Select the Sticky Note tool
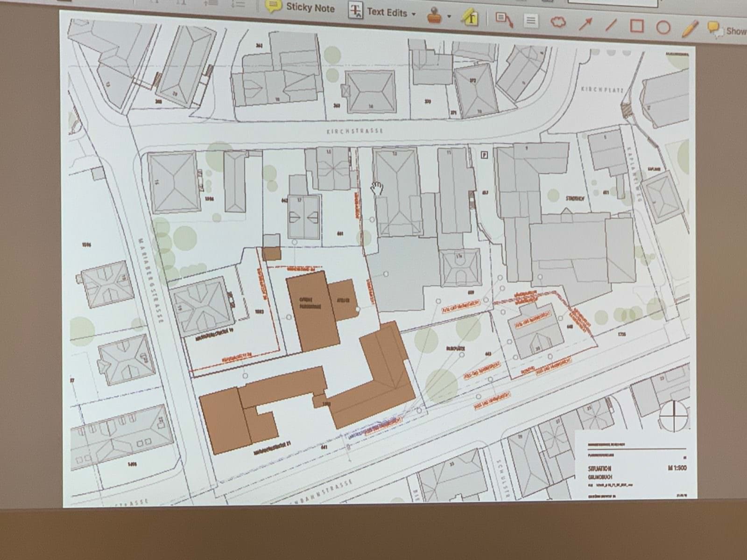 point(300,7)
